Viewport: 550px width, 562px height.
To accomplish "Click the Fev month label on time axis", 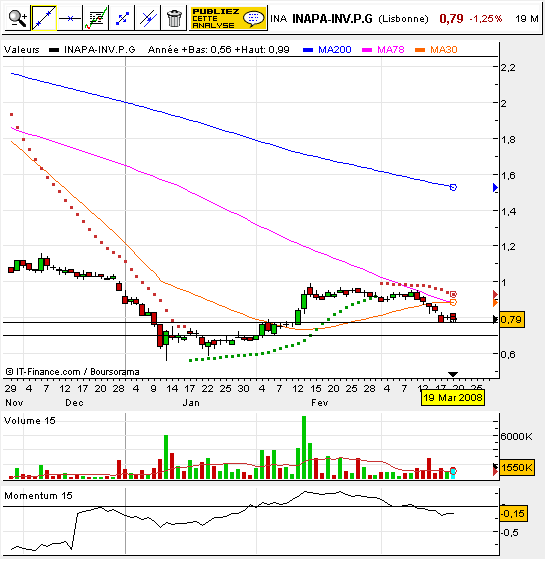I will (x=320, y=403).
